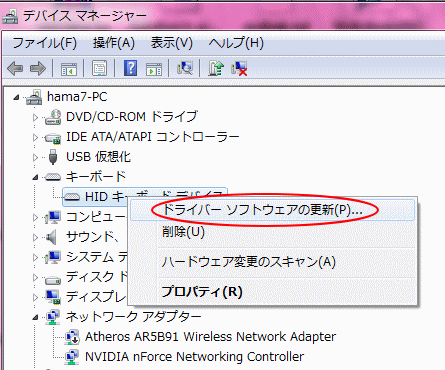Choose ドライバー ソフトウェアの更新(P)... from context menu
Screen dimensions: 445x370
[x=272, y=210]
